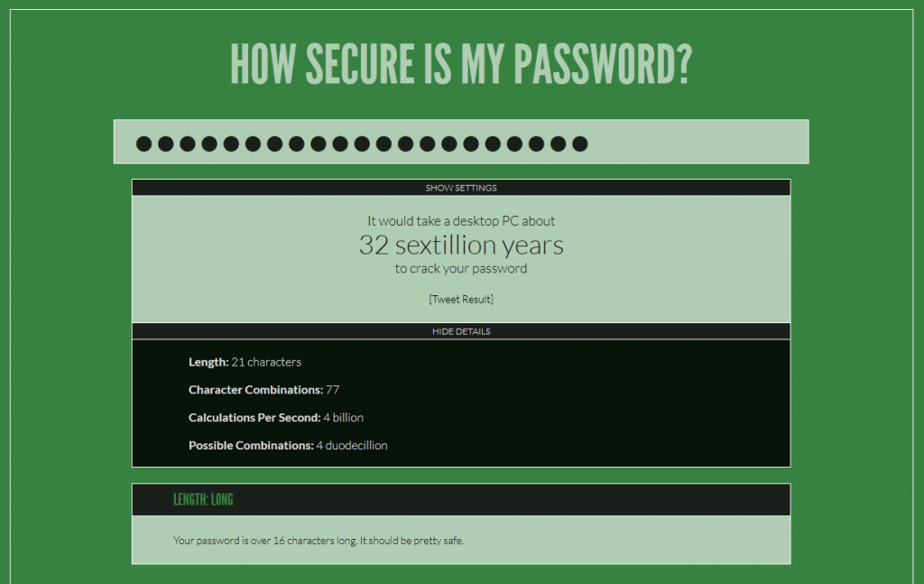The height and width of the screenshot is (584, 924).
Task: Collapse the Hide Details bar
Action: tap(461, 331)
